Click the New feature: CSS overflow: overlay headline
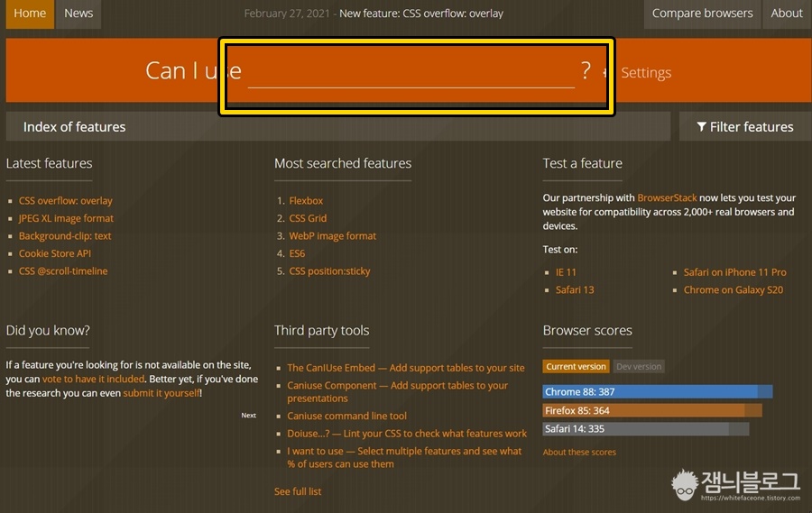 [x=421, y=14]
